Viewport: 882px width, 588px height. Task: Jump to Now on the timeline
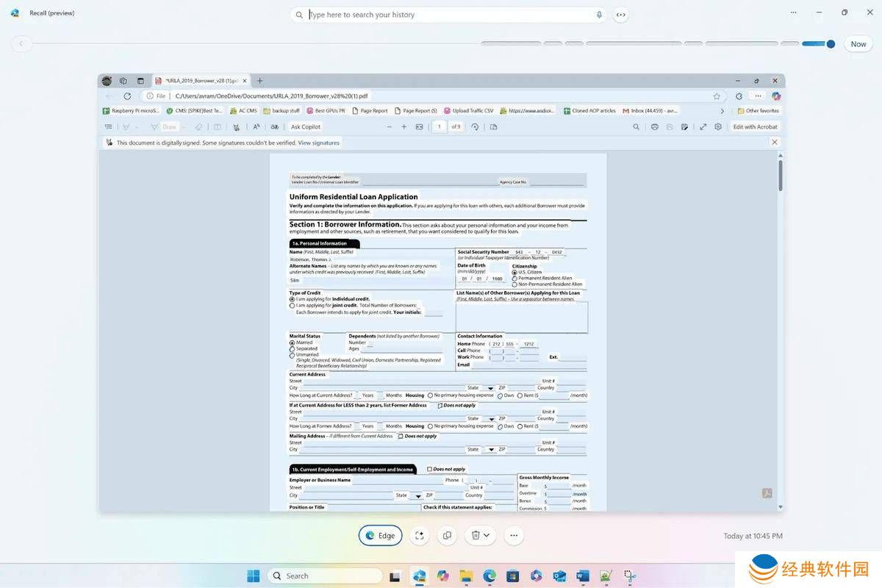[858, 44]
